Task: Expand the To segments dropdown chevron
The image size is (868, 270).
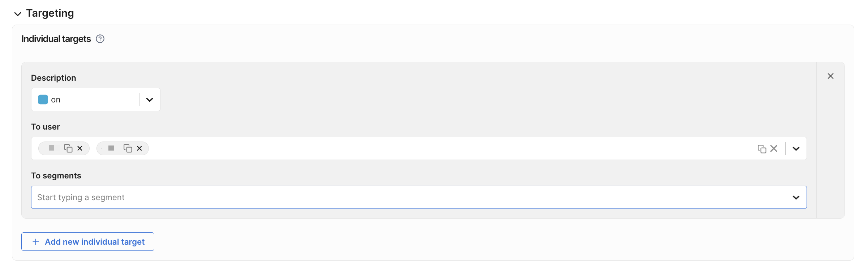Action: [x=796, y=197]
